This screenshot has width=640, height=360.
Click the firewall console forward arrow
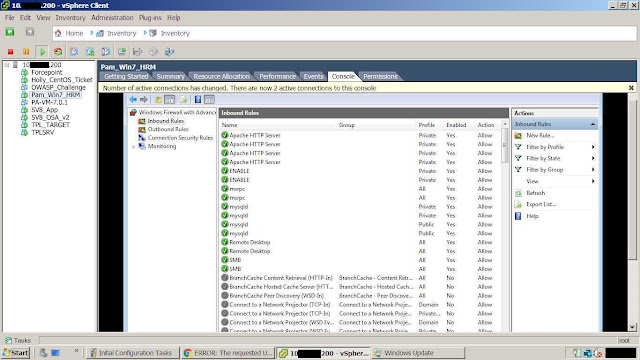pyautogui.click(x=144, y=100)
